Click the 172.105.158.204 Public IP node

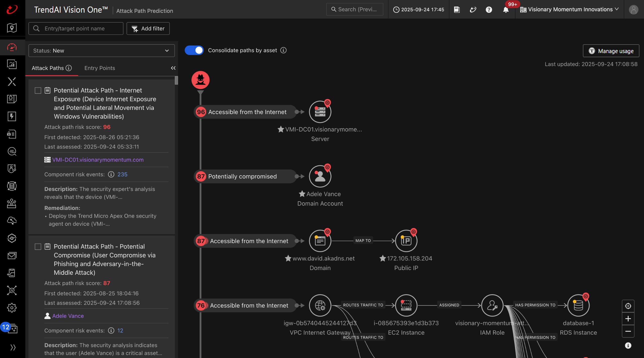pos(406,241)
